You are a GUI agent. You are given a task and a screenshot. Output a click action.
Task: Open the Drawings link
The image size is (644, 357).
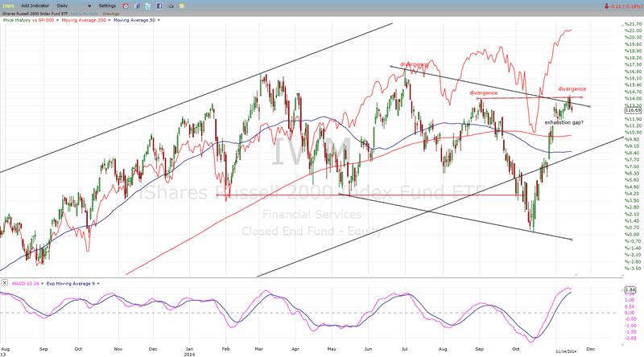[x=111, y=14]
